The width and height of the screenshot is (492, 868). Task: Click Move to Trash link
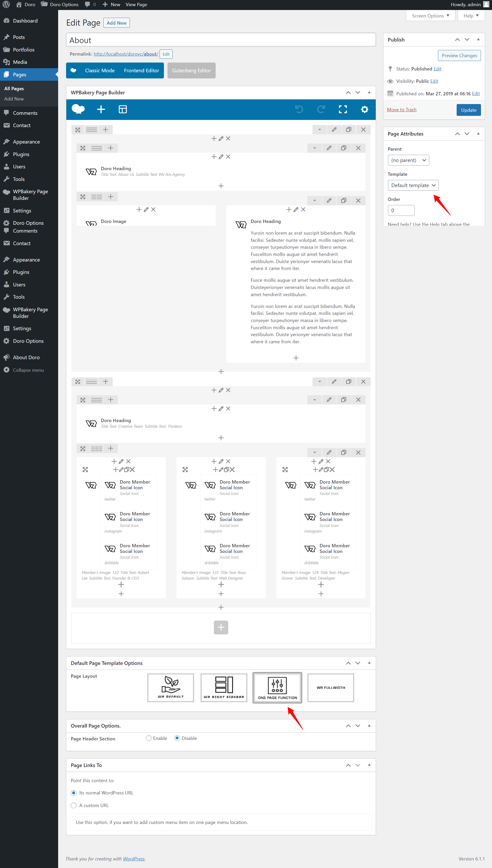(401, 110)
